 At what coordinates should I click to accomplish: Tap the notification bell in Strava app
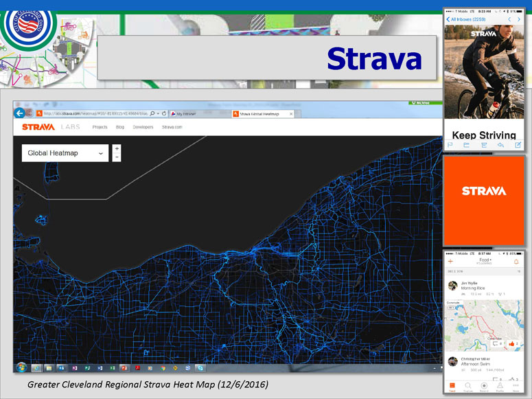coord(516,262)
